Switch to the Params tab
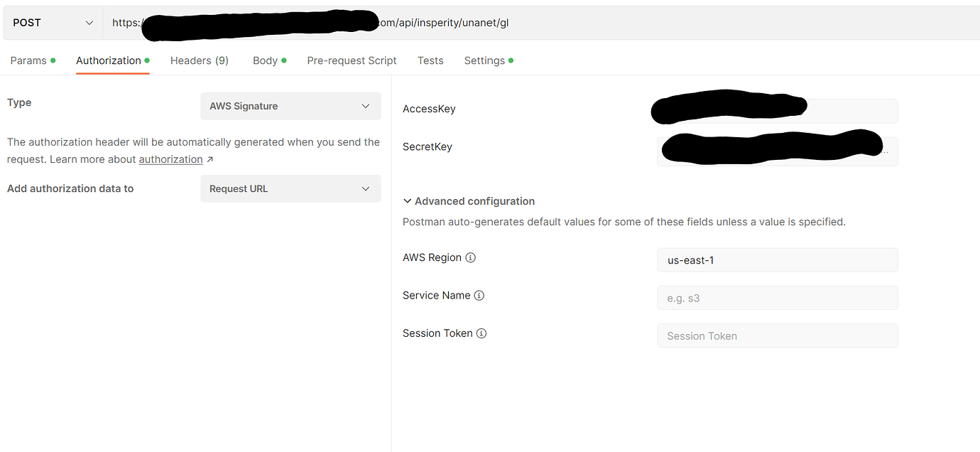 click(28, 61)
